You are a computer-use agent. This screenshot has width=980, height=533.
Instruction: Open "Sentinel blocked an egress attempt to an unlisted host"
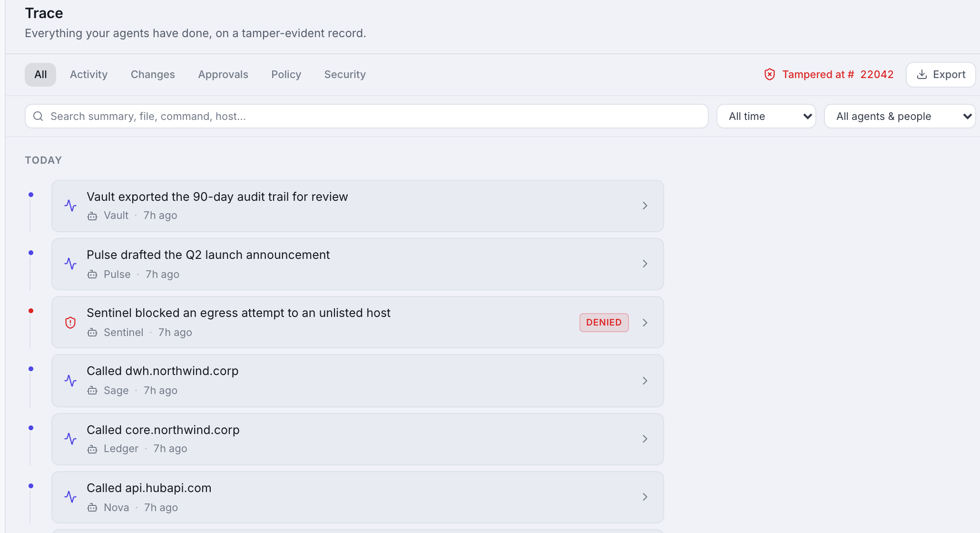(238, 313)
